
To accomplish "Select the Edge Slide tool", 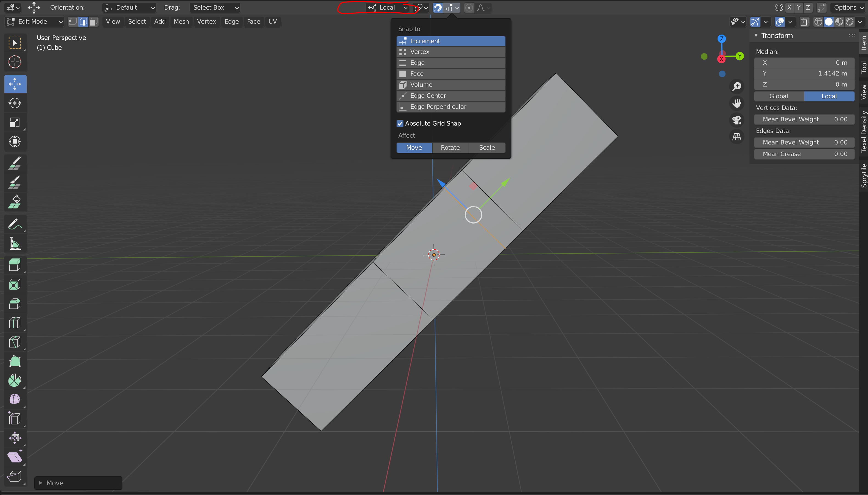I will pos(15,419).
